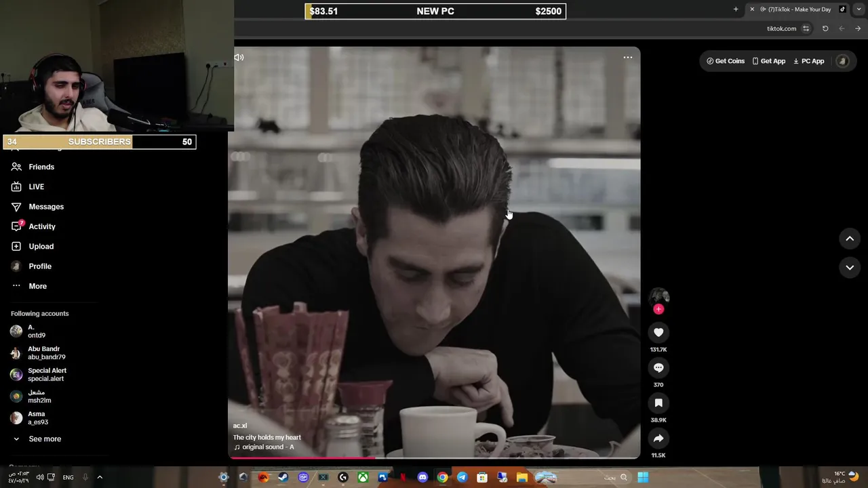
Task: Open Friends in the TikTok sidebar
Action: tap(33, 167)
